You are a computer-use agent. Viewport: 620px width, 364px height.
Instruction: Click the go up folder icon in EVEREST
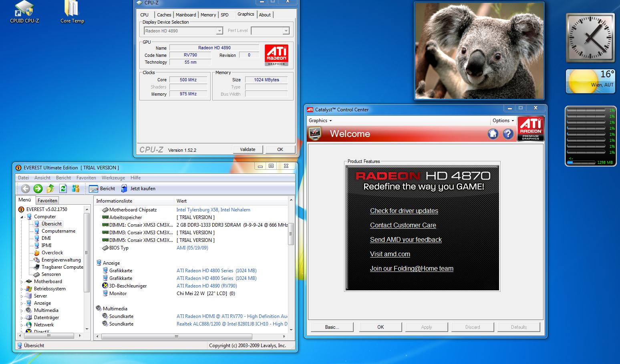pos(50,189)
